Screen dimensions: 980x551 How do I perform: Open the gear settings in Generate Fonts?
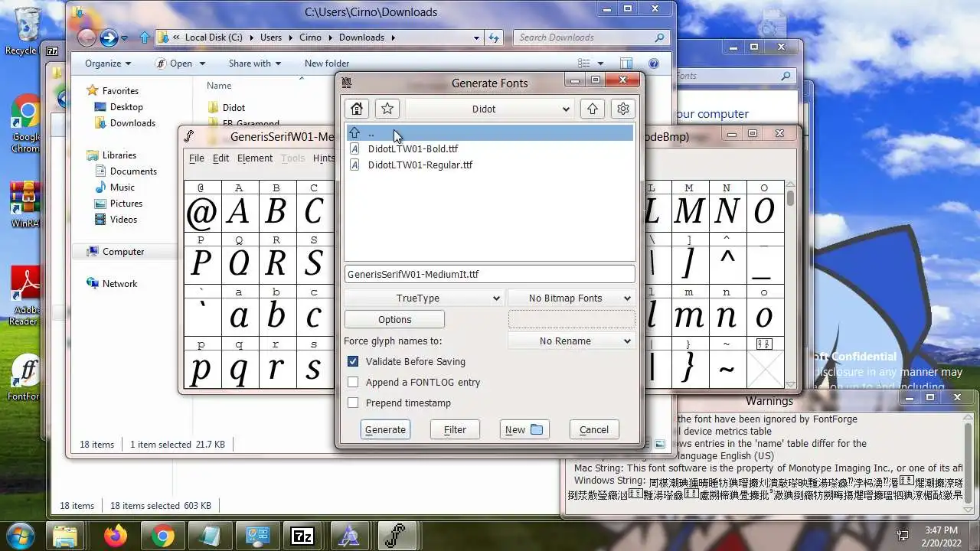pyautogui.click(x=623, y=109)
